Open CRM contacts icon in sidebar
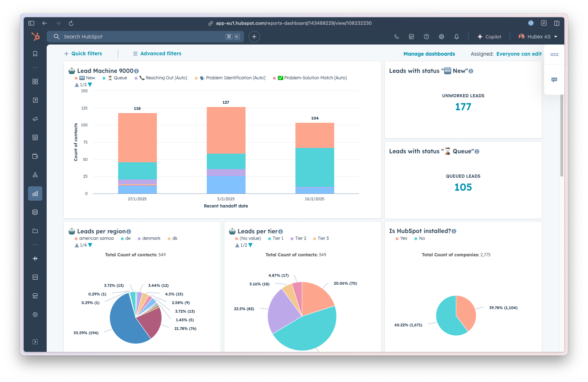Image resolution: width=588 pixels, height=382 pixels. [x=35, y=100]
